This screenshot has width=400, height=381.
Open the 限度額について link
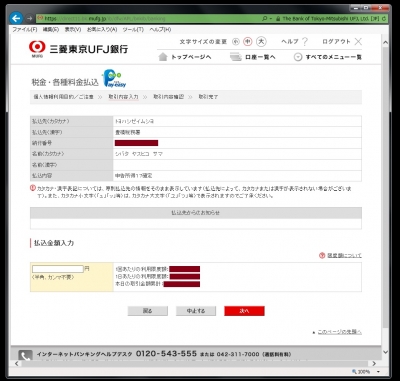(x=344, y=256)
